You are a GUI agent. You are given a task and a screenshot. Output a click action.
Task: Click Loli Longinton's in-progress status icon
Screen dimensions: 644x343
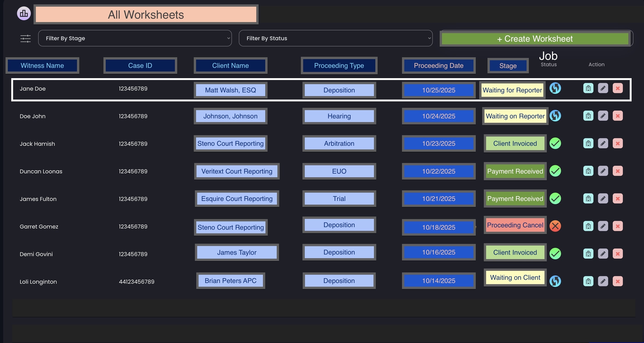[x=555, y=281]
